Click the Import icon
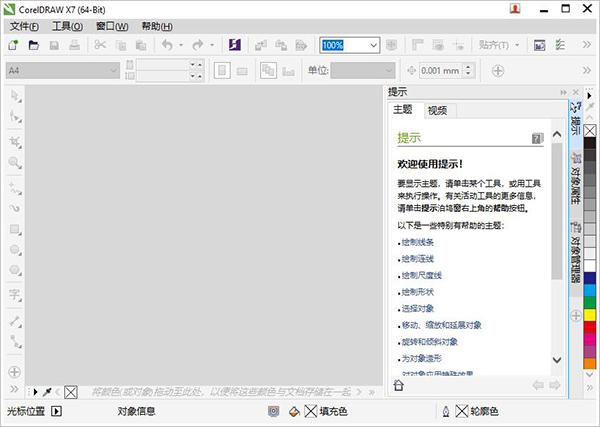Viewport: 600px width, 427px height. [x=261, y=45]
